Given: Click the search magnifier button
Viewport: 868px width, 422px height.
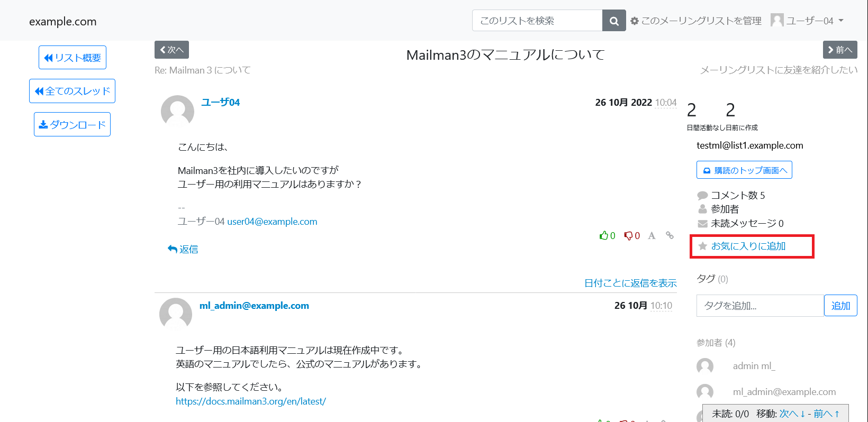Looking at the screenshot, I should point(614,21).
